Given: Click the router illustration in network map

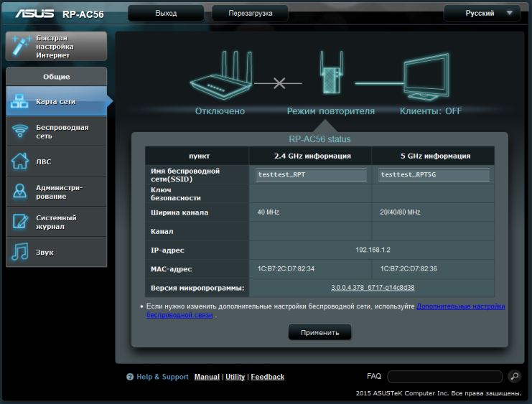Looking at the screenshot, I should (222, 75).
